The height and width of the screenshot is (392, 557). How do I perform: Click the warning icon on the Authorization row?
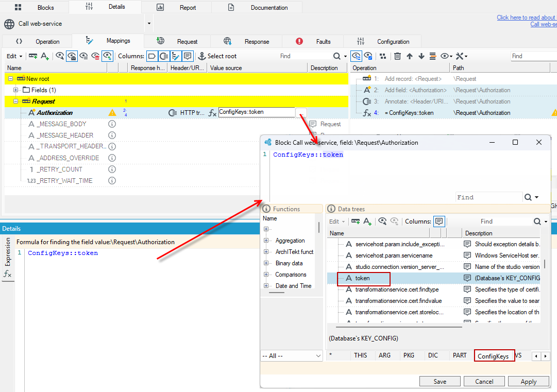click(x=112, y=113)
